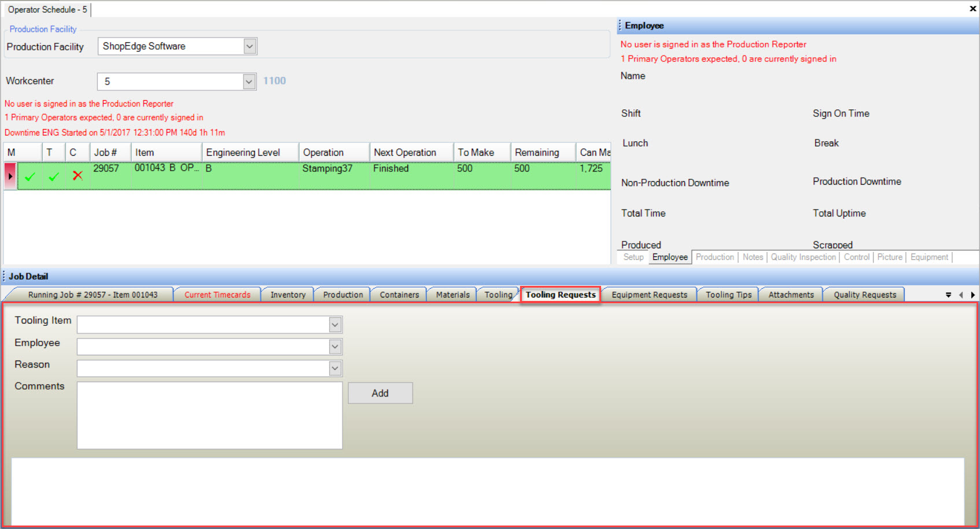Open the Containers tab
The height and width of the screenshot is (529, 980).
tap(399, 295)
